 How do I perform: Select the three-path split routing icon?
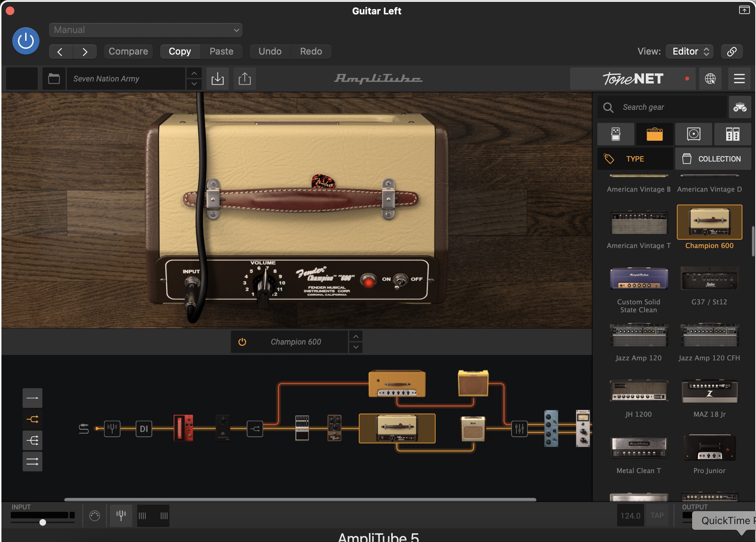[32, 440]
